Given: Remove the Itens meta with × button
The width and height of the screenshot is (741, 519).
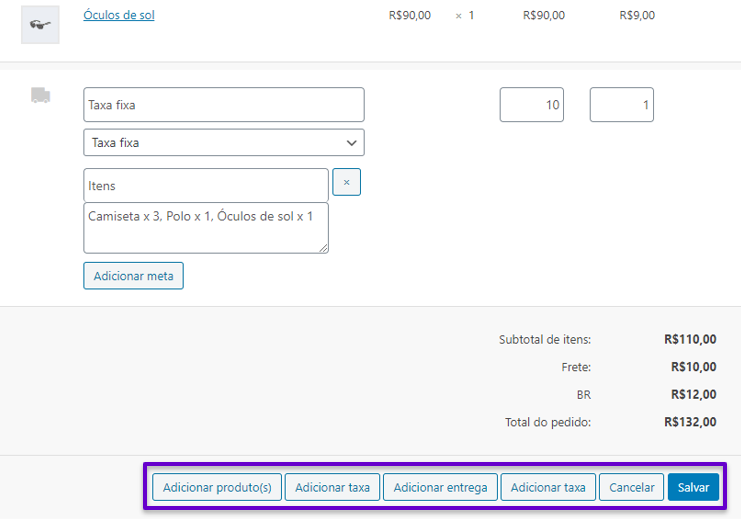Looking at the screenshot, I should [x=346, y=182].
